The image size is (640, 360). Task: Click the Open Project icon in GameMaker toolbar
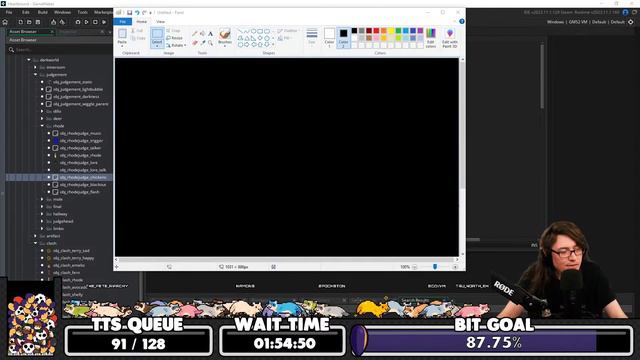29,22
